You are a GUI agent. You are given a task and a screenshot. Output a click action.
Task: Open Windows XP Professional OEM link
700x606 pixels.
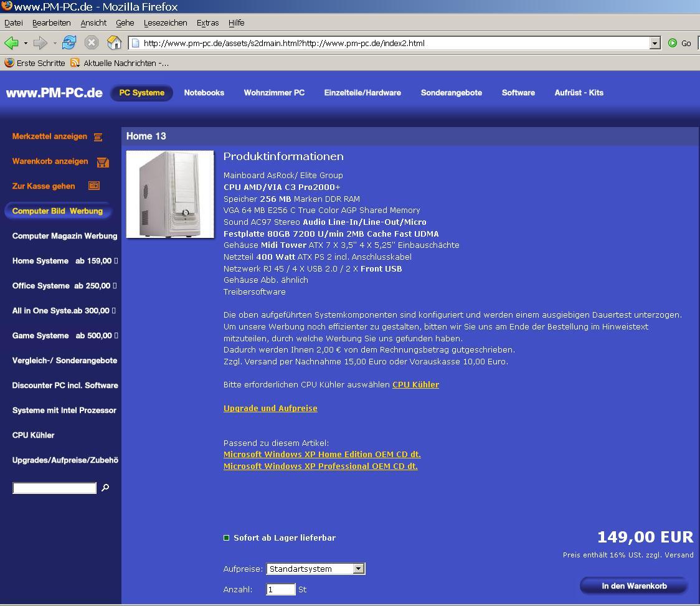point(321,466)
